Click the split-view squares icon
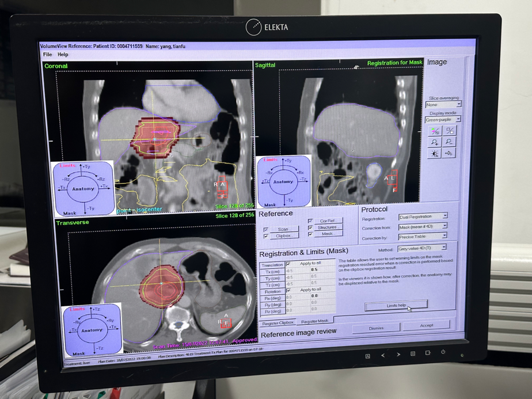Viewport: 532px width, 399px height. coord(450,131)
